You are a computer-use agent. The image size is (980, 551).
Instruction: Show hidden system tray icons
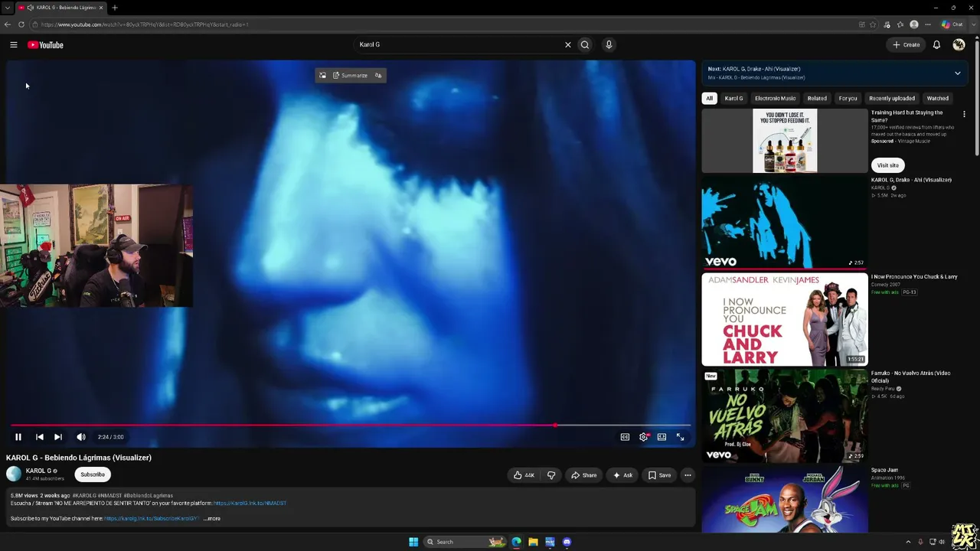[907, 542]
